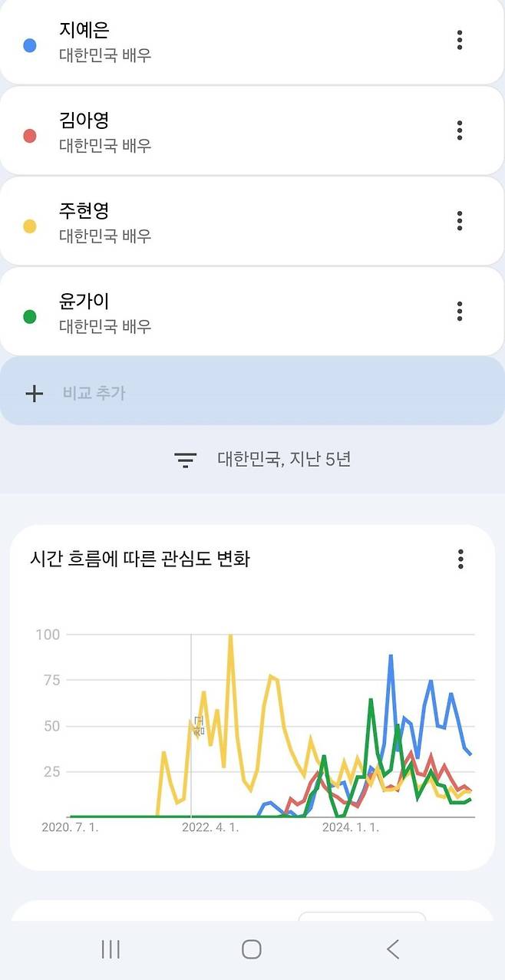Open the three-dot menu for 윤가이
The image size is (505, 980).
pos(459,312)
